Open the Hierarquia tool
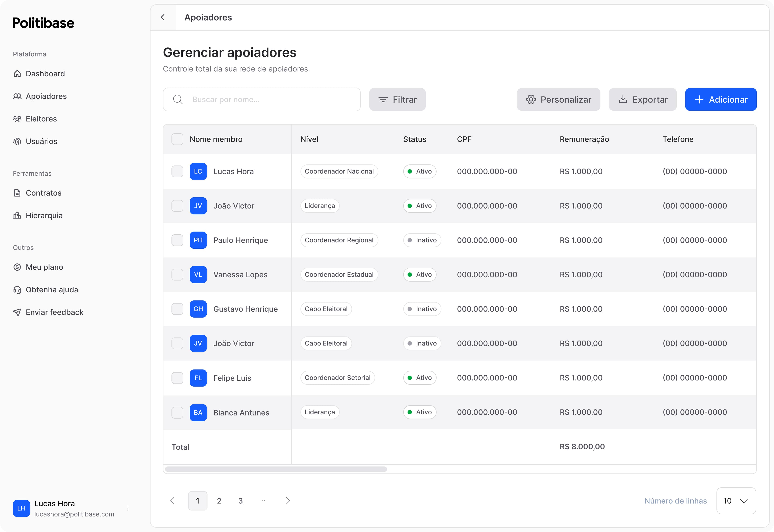Image resolution: width=774 pixels, height=532 pixels. 44,215
